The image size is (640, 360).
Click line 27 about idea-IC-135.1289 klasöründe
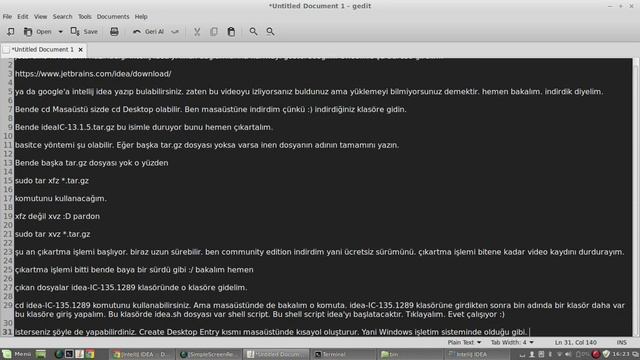coord(131,288)
